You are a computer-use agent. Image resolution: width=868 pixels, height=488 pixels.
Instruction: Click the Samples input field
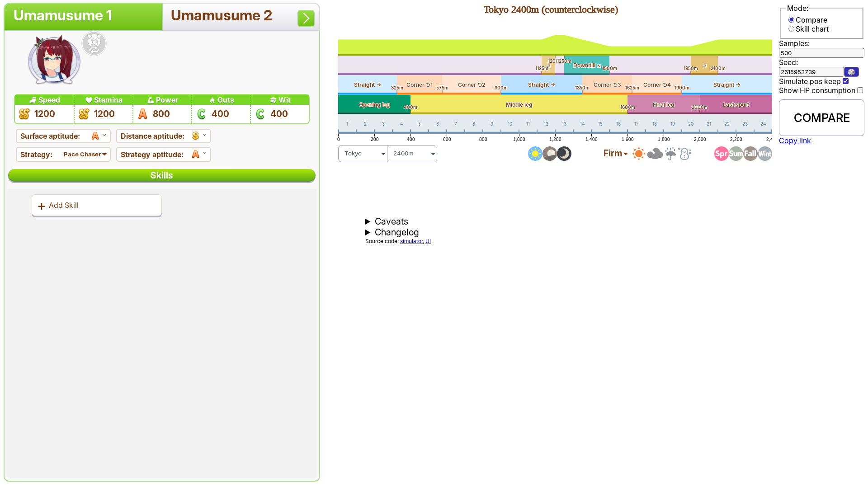point(821,53)
